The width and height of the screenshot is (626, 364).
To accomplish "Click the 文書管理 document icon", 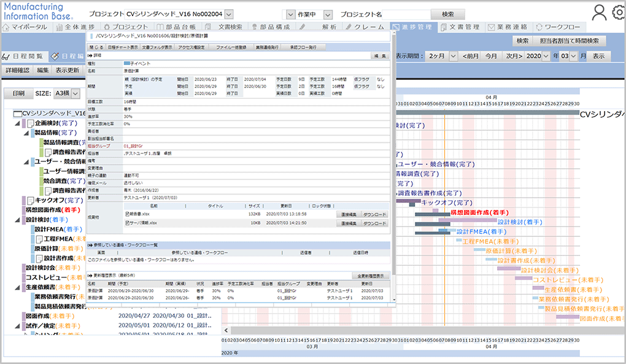I will (444, 27).
